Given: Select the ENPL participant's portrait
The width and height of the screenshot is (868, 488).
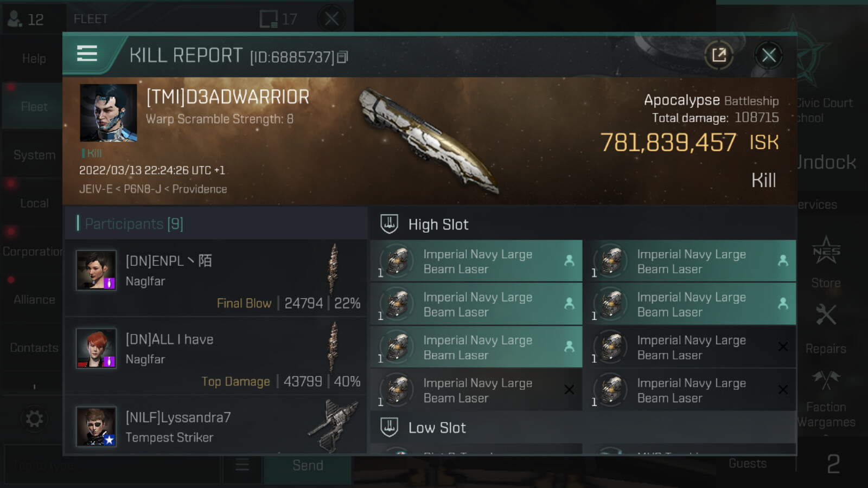Looking at the screenshot, I should point(96,270).
